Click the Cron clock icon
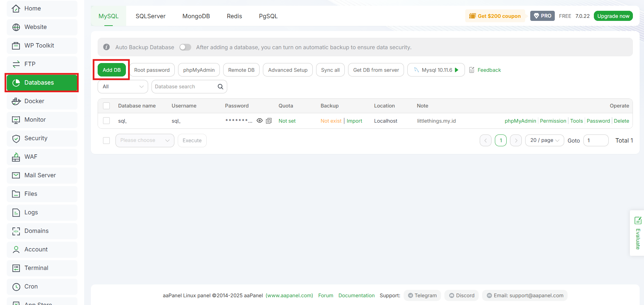 tap(16, 286)
